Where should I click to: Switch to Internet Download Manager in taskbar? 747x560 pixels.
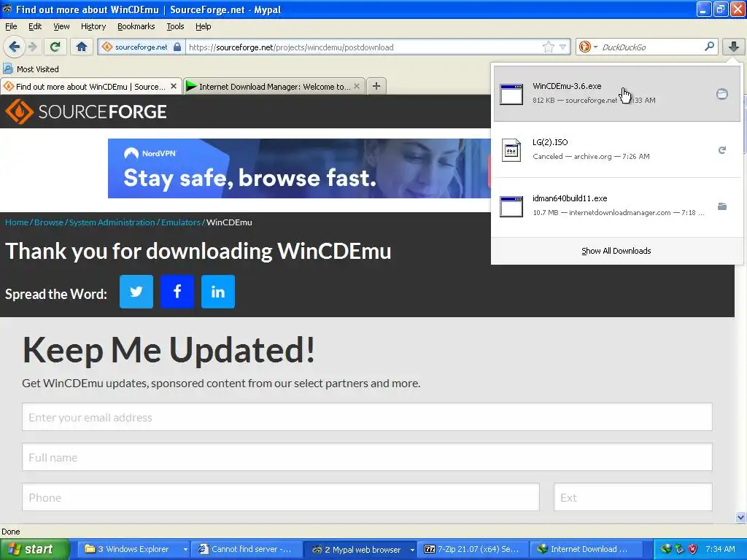pyautogui.click(x=587, y=549)
